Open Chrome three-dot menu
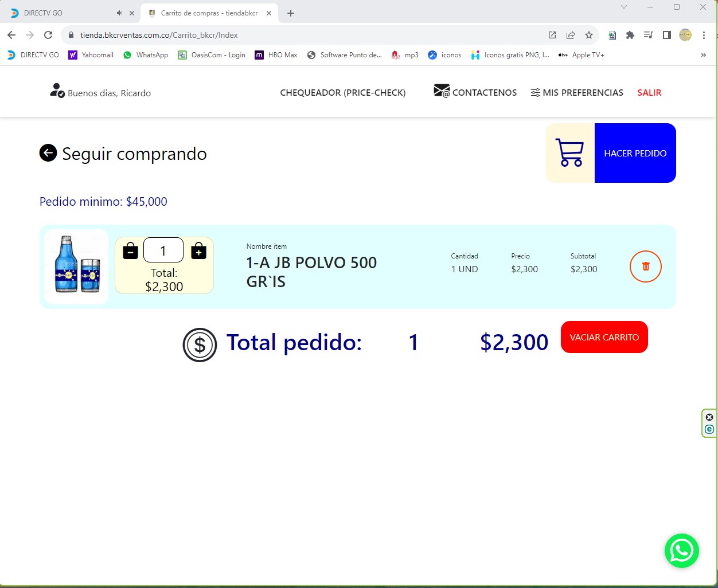This screenshot has width=718, height=588. 704,35
